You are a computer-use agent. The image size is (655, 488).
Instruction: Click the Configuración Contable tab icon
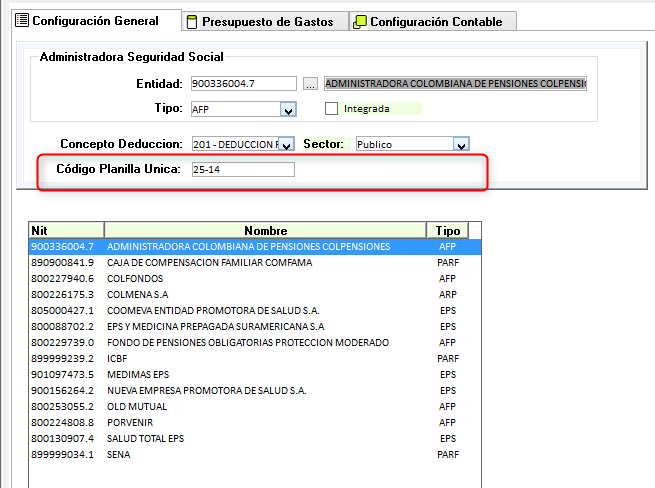[x=360, y=21]
